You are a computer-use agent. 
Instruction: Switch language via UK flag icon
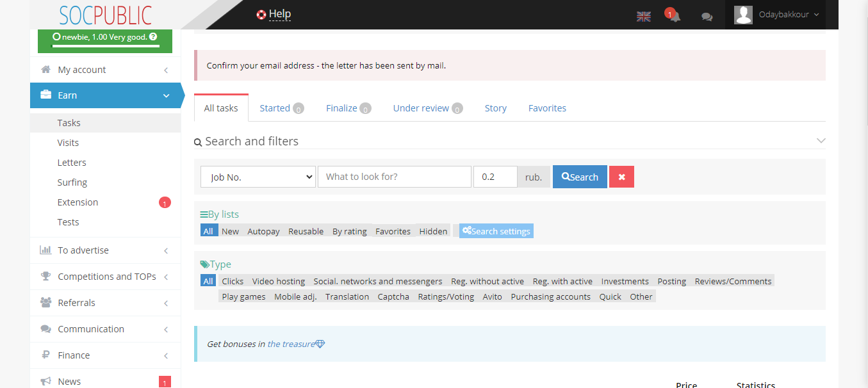tap(644, 17)
